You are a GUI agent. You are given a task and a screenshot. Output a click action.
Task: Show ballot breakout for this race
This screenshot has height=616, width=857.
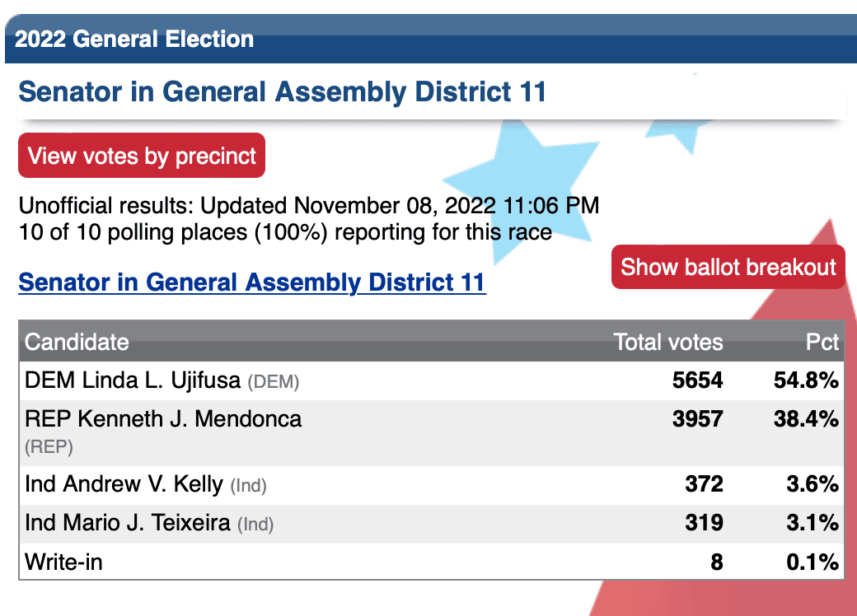point(728,267)
